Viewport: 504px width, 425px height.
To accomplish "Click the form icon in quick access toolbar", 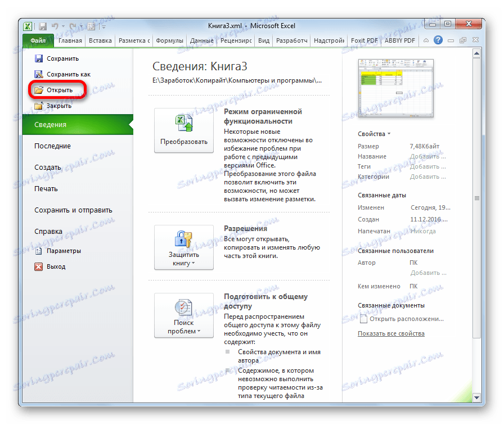I will tap(91, 26).
